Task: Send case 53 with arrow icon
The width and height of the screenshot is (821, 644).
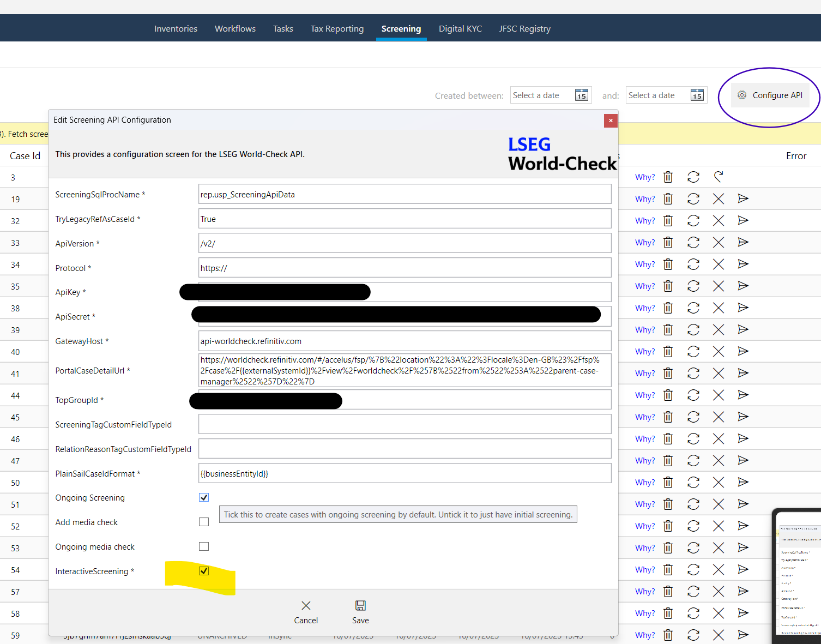Action: pos(743,547)
